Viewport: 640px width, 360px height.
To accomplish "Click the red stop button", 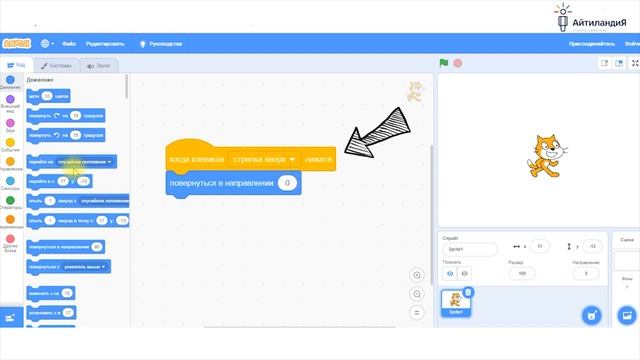I will click(x=458, y=63).
